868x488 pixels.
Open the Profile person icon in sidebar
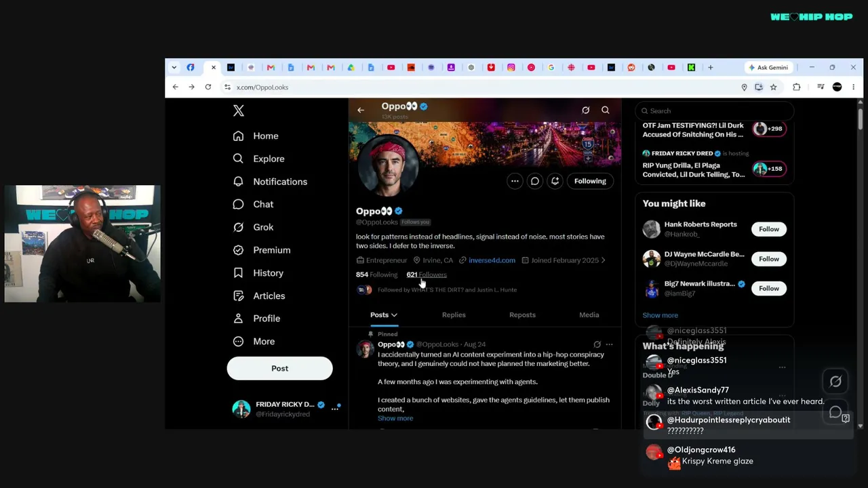point(238,319)
